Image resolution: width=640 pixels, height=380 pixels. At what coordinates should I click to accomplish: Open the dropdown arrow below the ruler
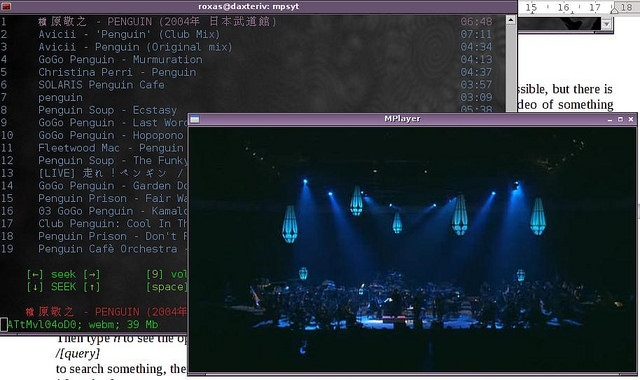[607, 24]
